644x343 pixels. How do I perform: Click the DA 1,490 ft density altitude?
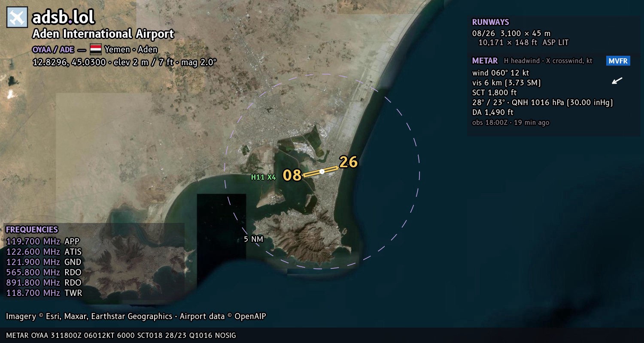(x=493, y=112)
